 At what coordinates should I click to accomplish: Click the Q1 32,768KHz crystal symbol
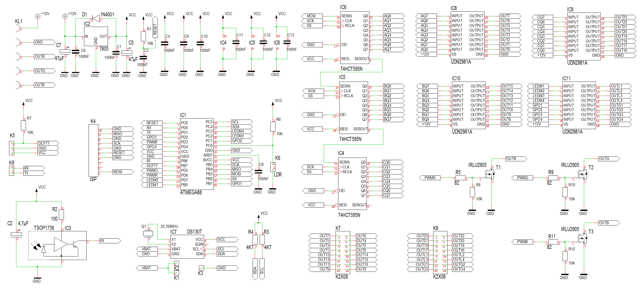[x=148, y=233]
